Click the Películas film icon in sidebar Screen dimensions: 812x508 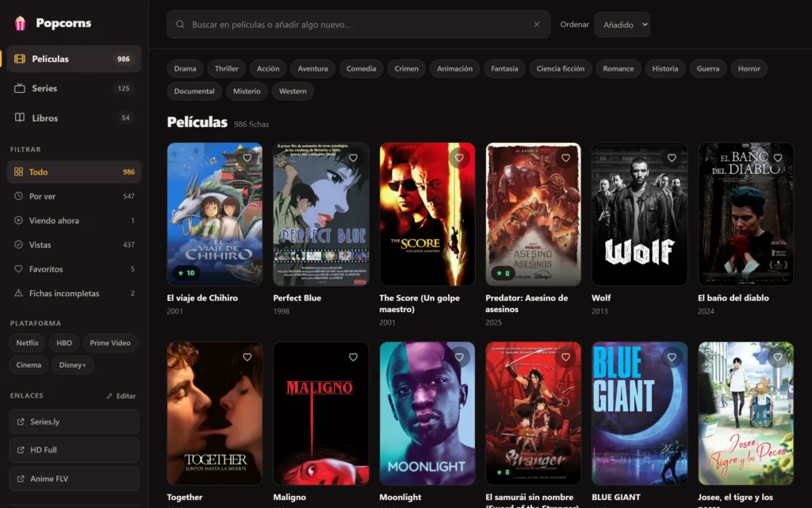pos(20,59)
